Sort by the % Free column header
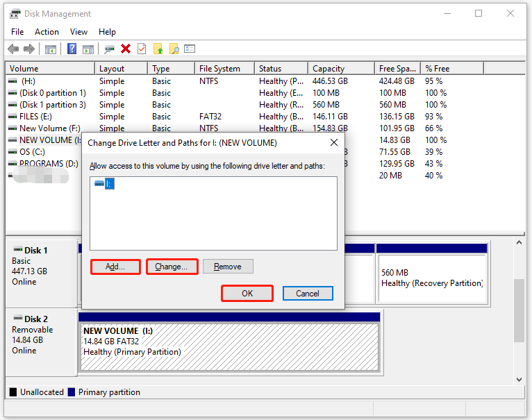 pos(452,69)
